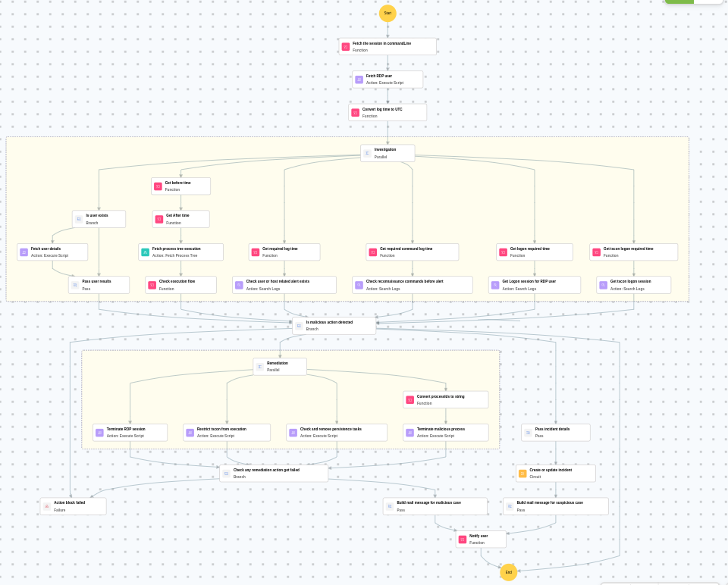This screenshot has width=728, height=585.
Task: Click the script icon on 'Fetch RDP user'
Action: pos(359,80)
